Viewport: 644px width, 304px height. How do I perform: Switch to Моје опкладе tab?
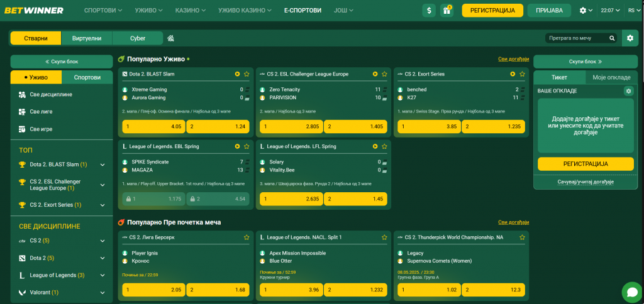[611, 77]
